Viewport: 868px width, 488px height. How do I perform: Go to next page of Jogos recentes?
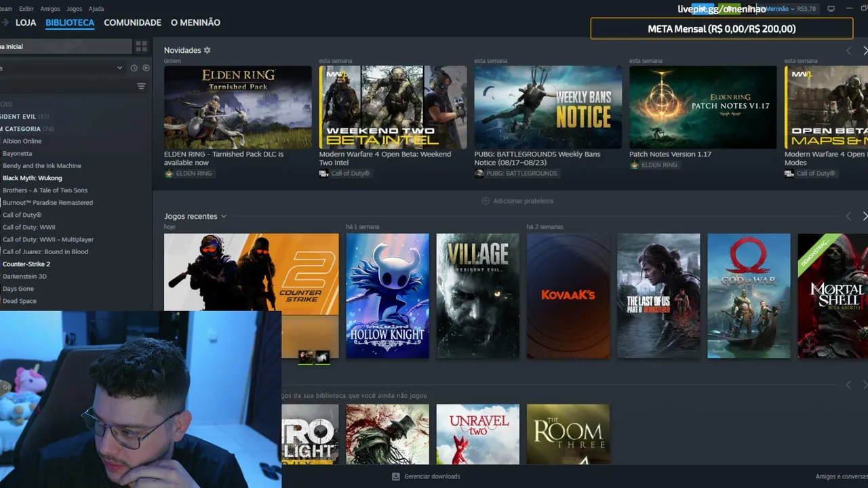[865, 216]
